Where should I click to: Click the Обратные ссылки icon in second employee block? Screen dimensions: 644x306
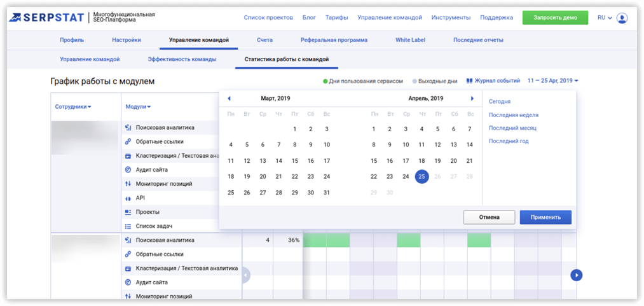tap(128, 254)
